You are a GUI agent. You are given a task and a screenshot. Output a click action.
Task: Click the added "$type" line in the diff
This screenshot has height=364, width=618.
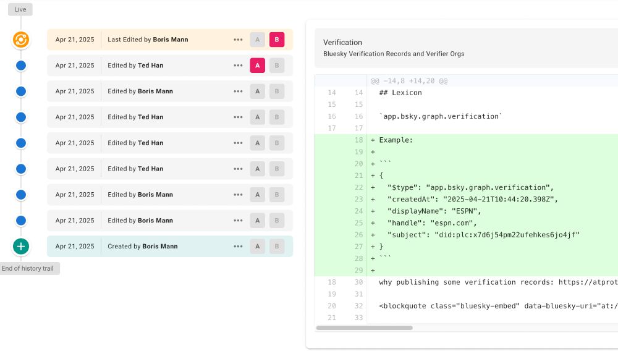(x=470, y=187)
